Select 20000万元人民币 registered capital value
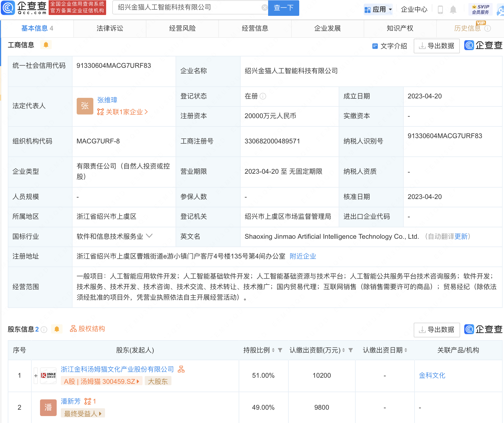This screenshot has width=504, height=423. 270,116
